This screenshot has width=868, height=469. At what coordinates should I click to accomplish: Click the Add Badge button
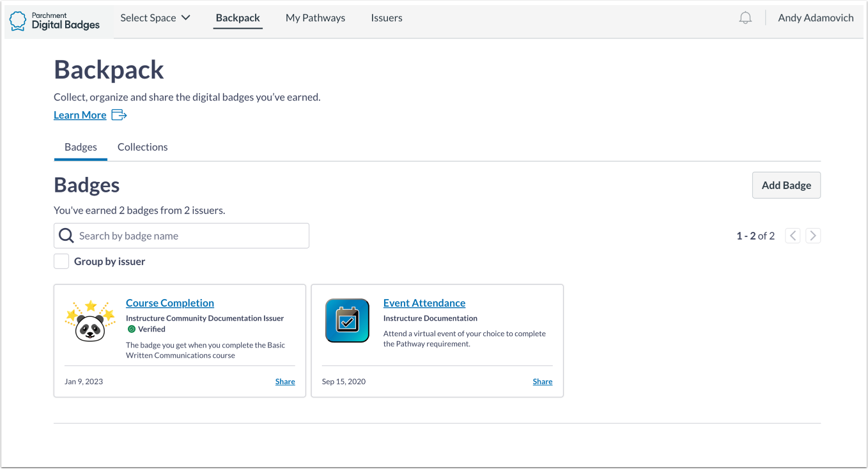(x=786, y=185)
